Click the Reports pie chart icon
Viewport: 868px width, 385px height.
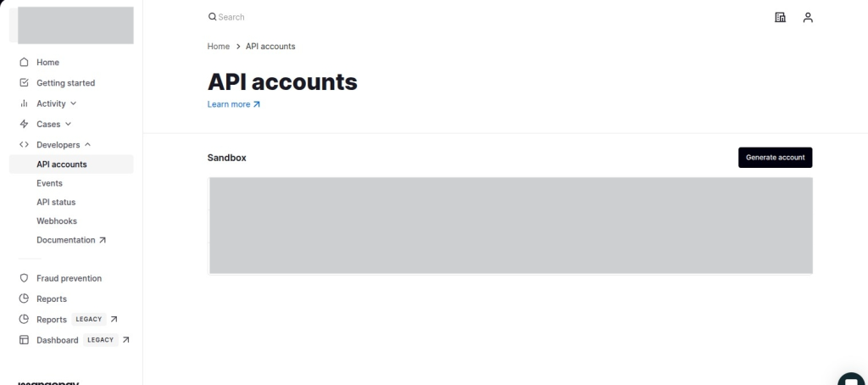[x=24, y=299]
